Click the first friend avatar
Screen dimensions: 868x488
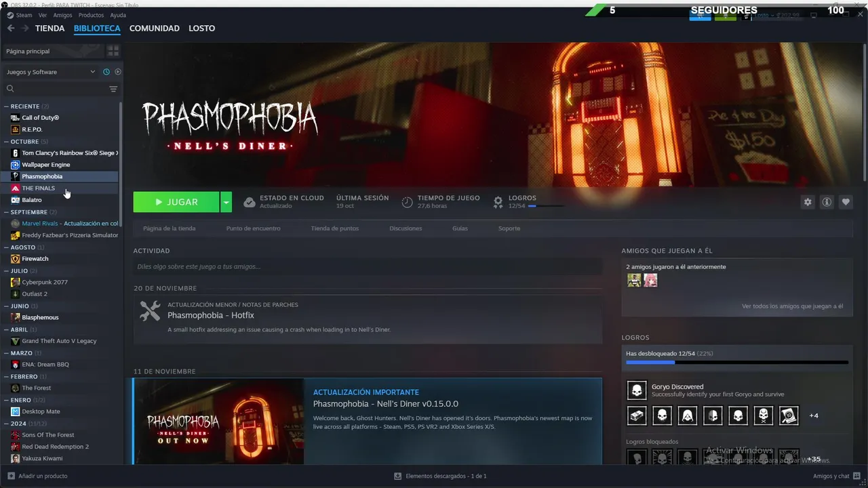tap(634, 280)
